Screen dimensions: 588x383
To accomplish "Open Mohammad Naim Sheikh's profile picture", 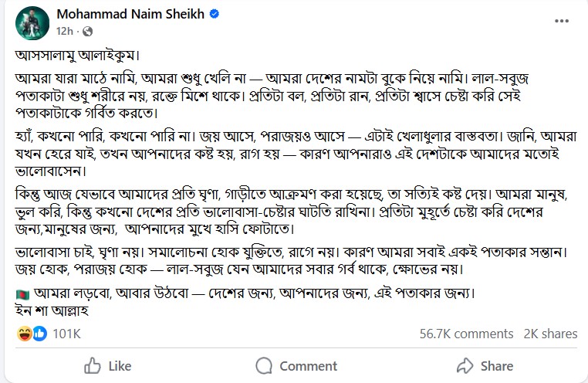I will point(30,22).
